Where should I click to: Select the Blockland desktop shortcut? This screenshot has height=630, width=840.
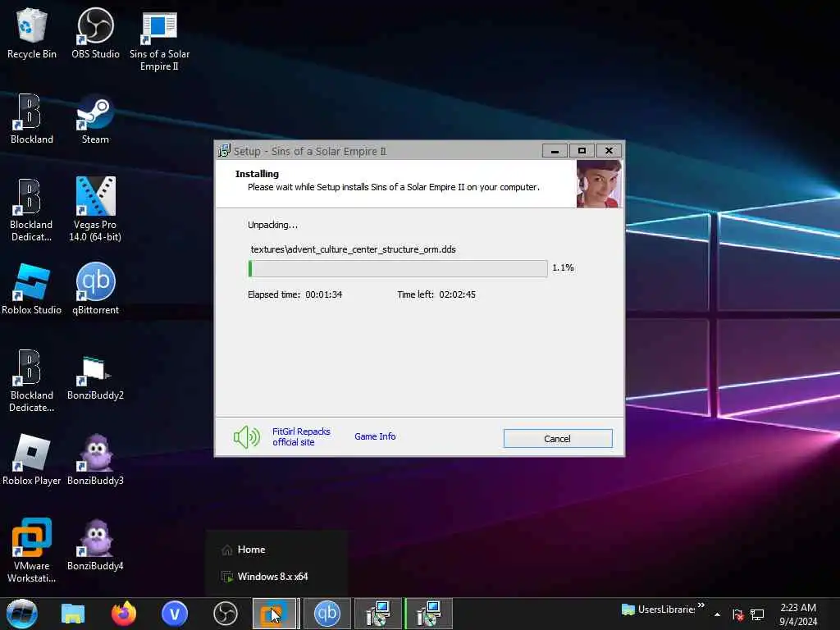(x=32, y=119)
